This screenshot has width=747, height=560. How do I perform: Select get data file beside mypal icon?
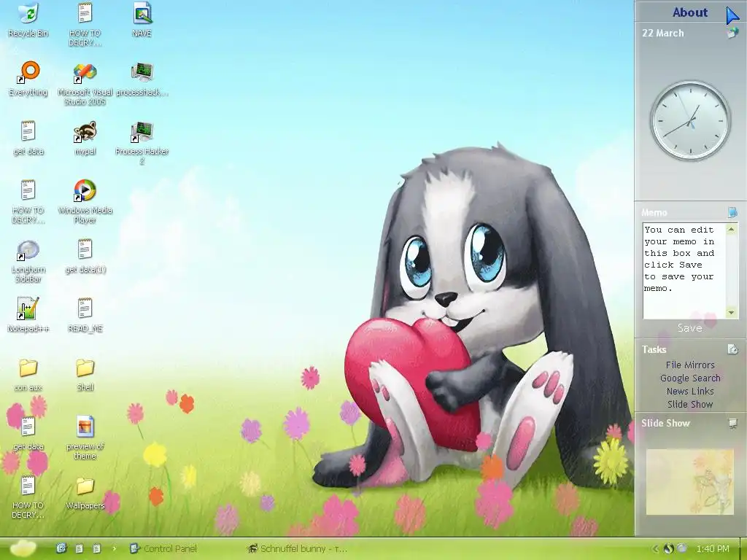[28, 138]
